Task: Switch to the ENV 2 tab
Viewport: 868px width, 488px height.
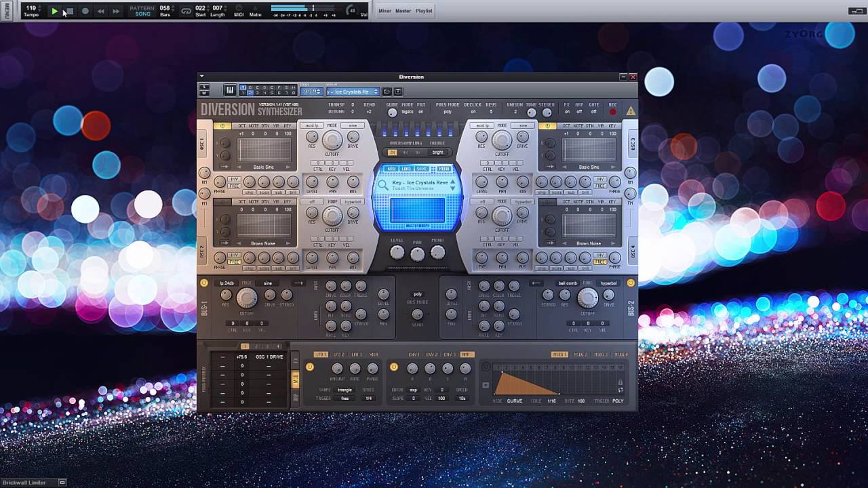Action: pos(431,354)
